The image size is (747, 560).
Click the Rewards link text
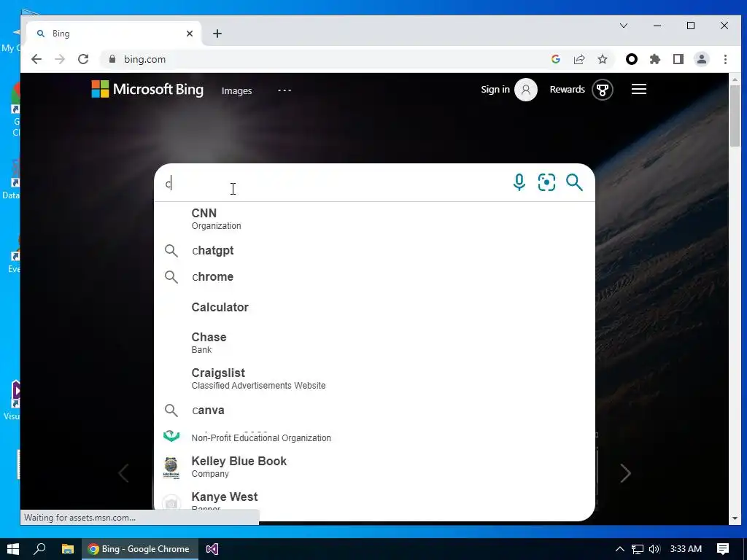567,90
